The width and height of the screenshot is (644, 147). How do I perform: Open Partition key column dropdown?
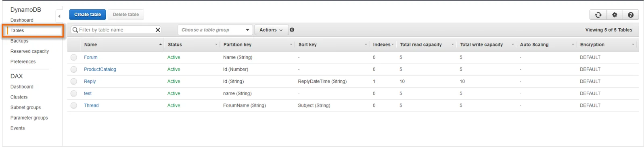tap(291, 45)
